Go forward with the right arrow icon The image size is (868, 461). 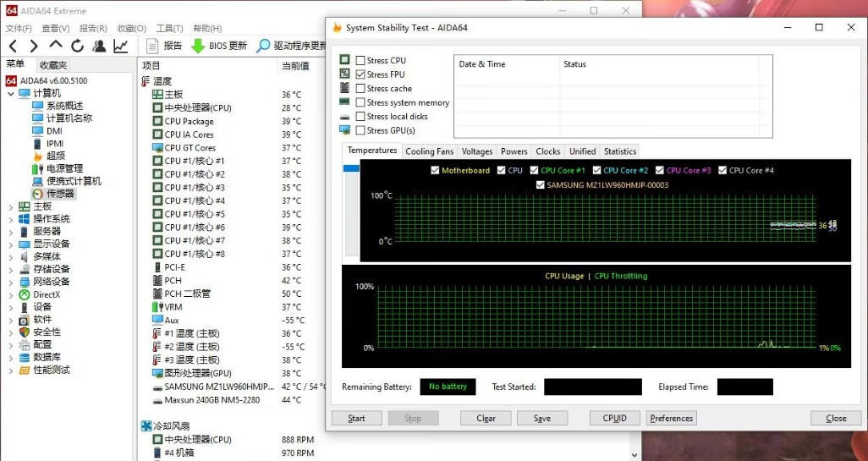pyautogui.click(x=34, y=46)
